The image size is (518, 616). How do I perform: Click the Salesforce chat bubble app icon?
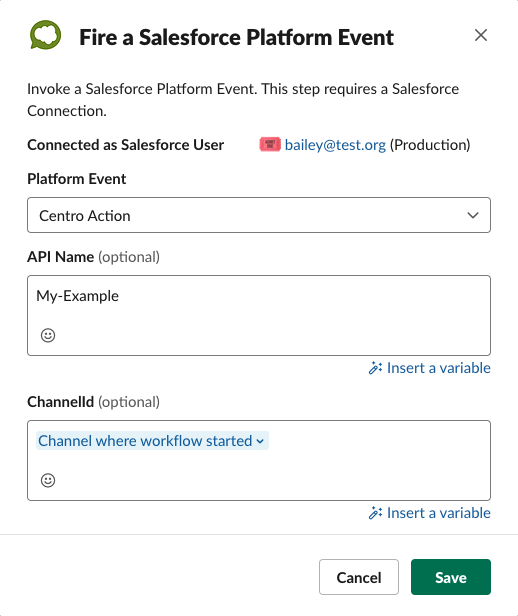coord(46,35)
